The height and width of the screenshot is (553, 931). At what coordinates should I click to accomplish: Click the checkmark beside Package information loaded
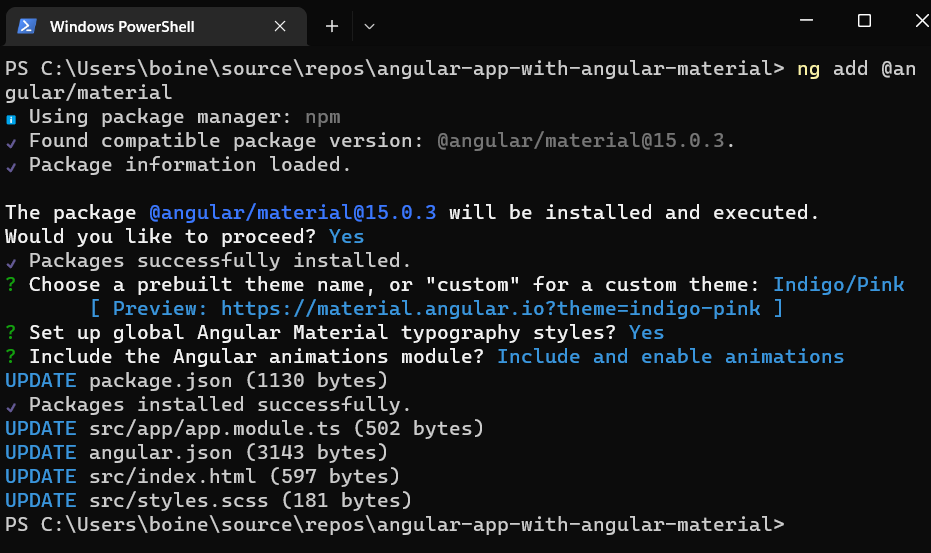11,167
